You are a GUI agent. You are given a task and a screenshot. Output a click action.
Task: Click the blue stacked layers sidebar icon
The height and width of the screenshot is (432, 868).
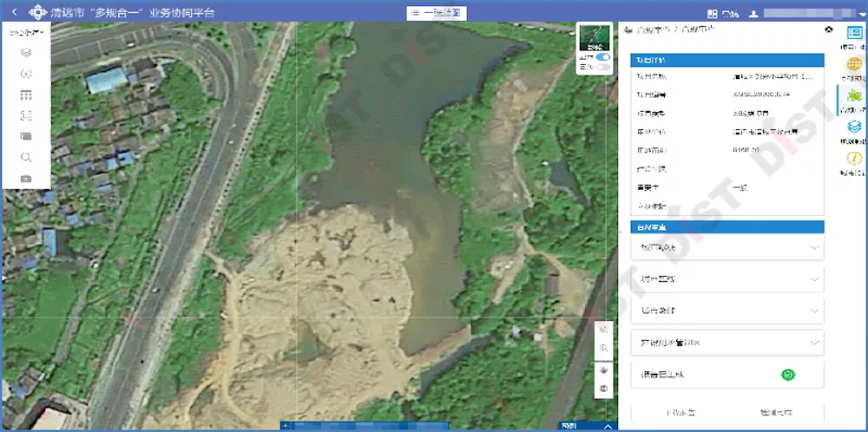853,127
